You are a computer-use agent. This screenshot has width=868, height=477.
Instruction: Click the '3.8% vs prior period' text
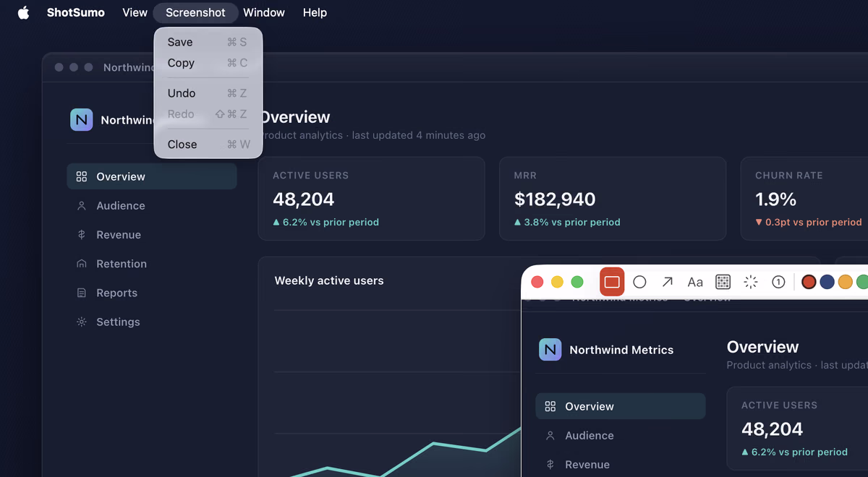tap(572, 223)
